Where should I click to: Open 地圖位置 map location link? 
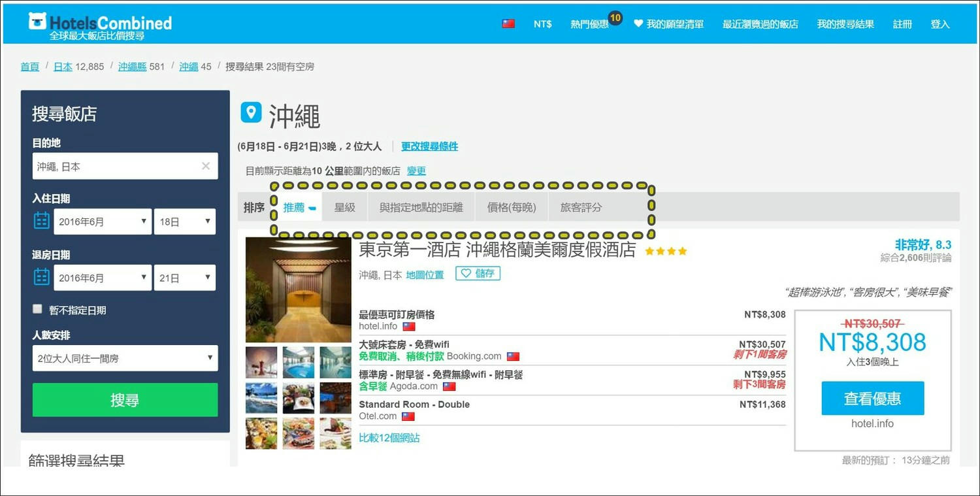(x=425, y=275)
